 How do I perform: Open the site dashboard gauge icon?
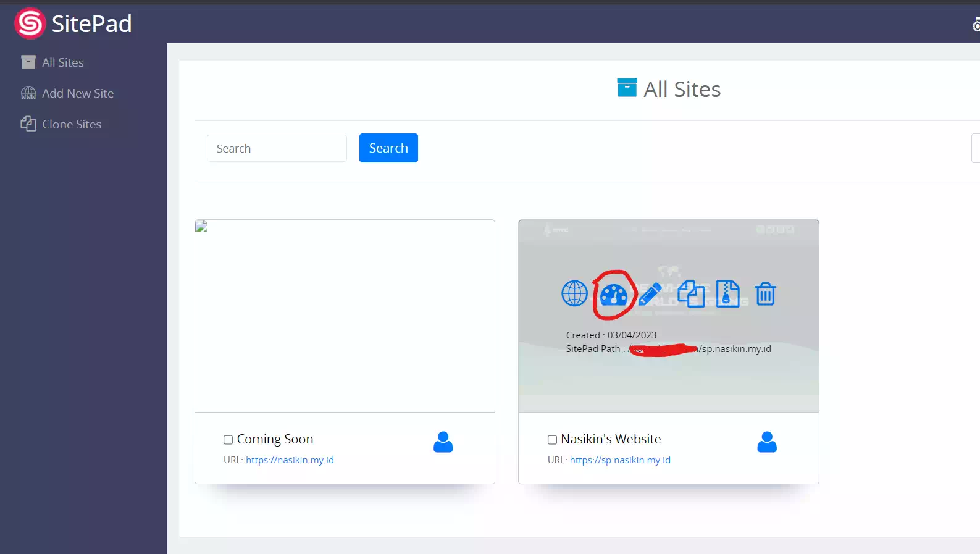614,295
